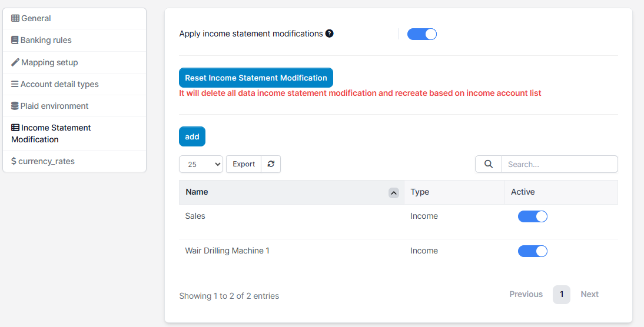This screenshot has width=644, height=327.
Task: Click the blue add button
Action: pos(192,136)
